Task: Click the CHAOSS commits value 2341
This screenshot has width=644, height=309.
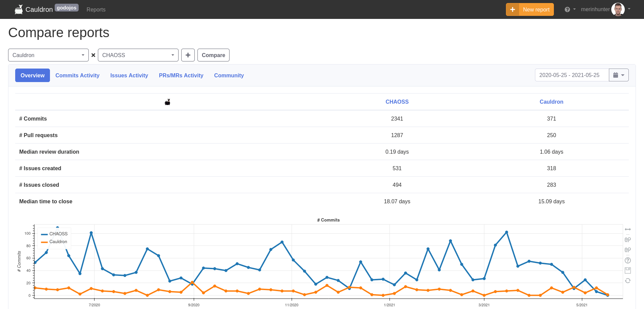Action: [397, 119]
